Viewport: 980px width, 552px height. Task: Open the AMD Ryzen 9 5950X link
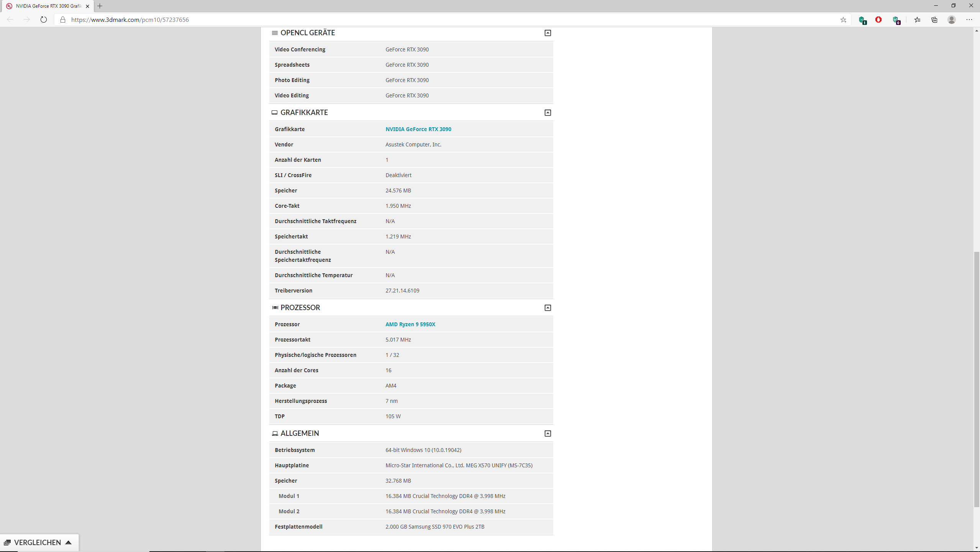[410, 324]
